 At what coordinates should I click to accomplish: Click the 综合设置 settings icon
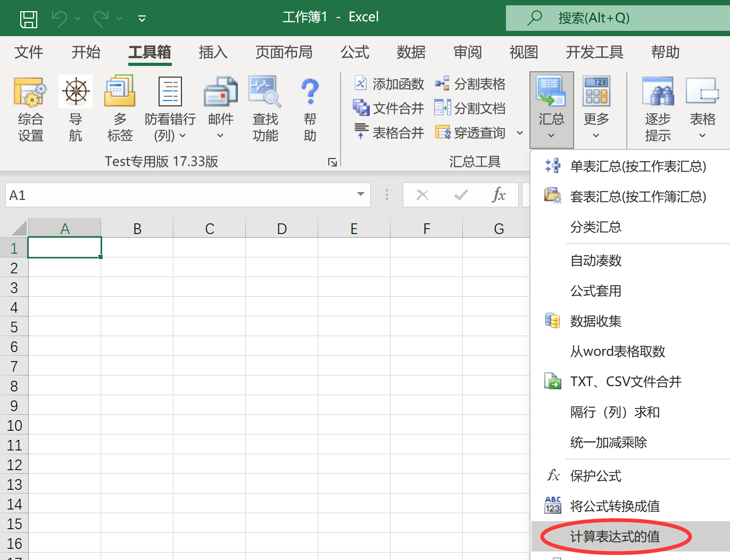pos(30,93)
